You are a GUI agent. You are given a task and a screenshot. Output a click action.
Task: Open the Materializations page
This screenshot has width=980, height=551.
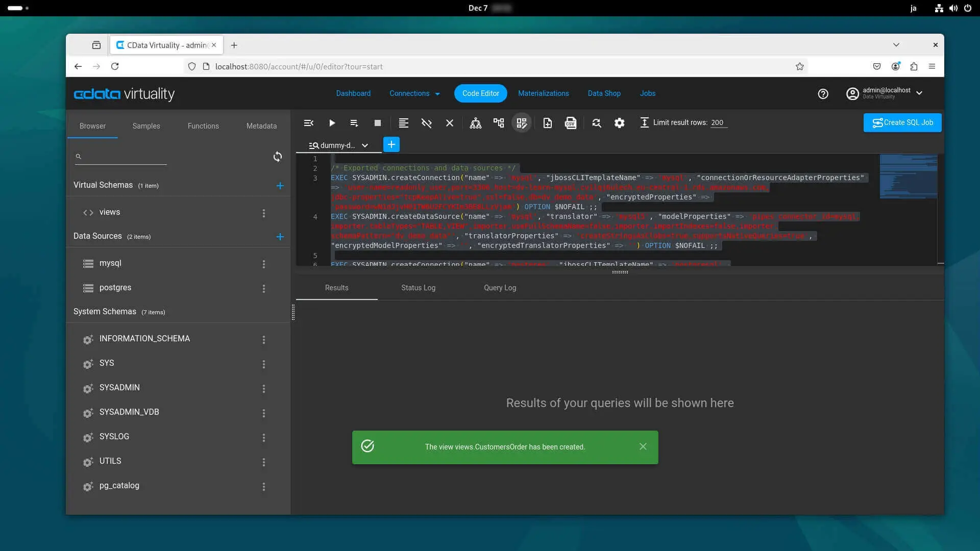click(x=543, y=93)
